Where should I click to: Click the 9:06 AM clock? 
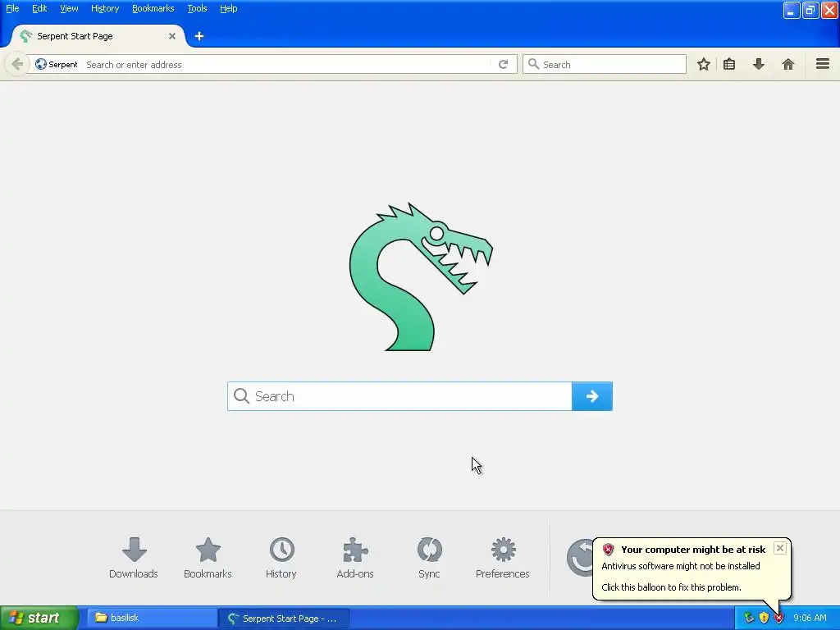[810, 618]
